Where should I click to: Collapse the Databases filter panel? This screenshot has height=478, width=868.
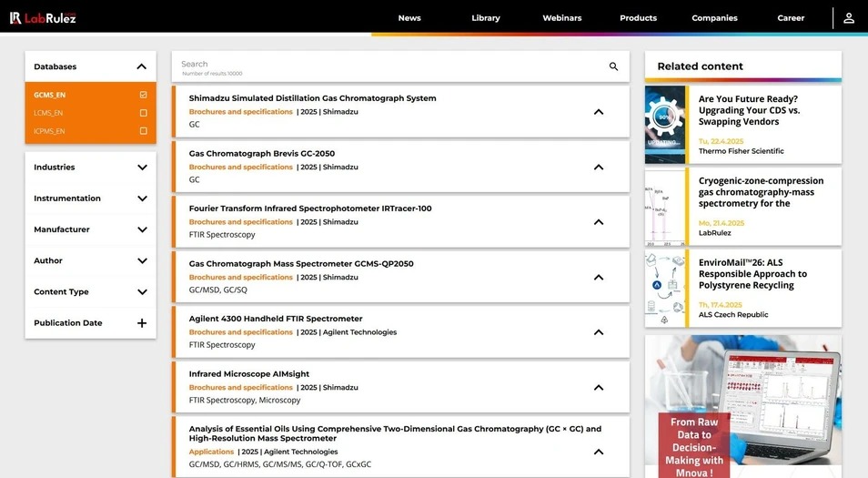tap(142, 66)
